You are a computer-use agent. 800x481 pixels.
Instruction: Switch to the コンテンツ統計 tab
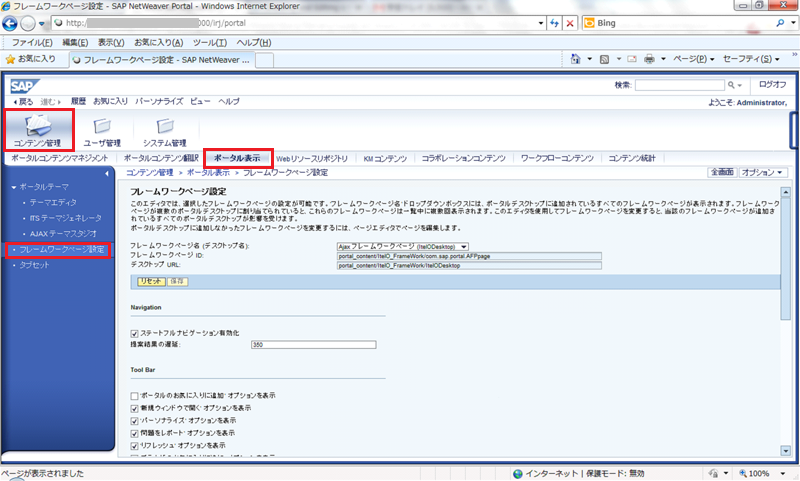point(632,159)
